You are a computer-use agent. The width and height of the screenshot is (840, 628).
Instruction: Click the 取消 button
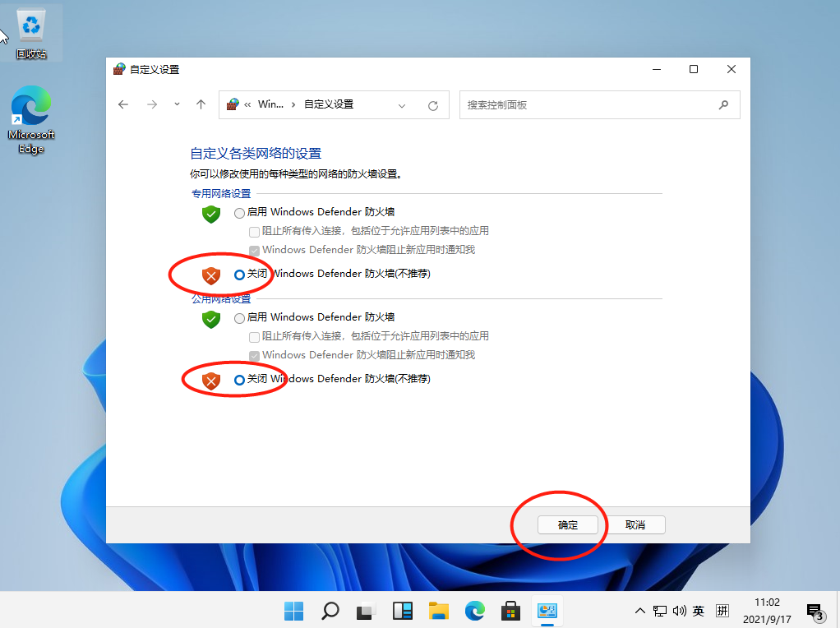[x=635, y=524]
